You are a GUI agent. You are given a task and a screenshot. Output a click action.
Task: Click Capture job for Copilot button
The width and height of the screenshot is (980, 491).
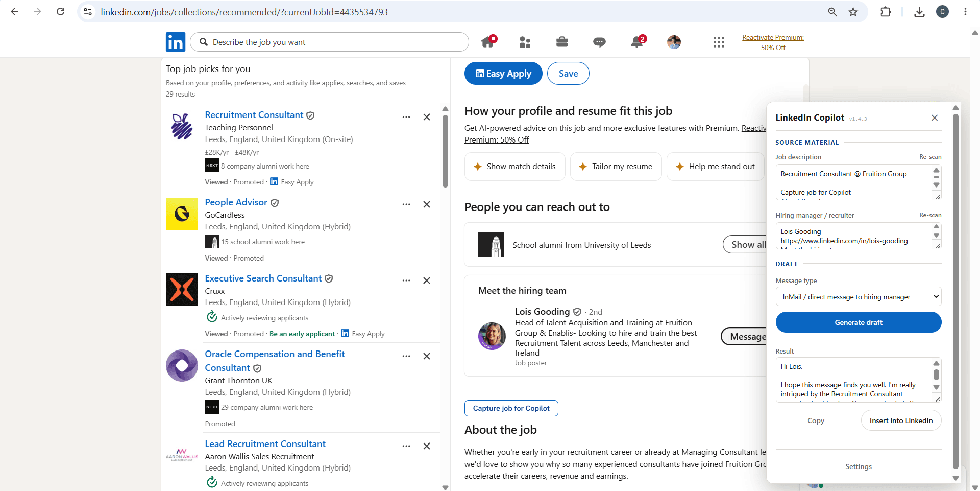[x=511, y=408]
